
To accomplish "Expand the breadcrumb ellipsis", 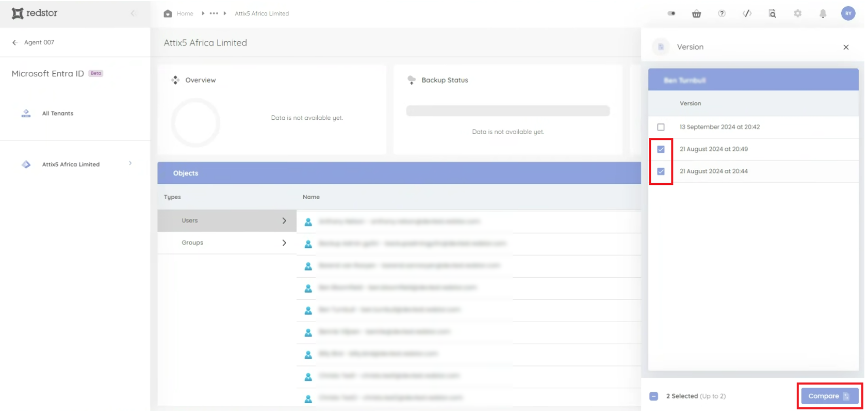I will click(x=214, y=13).
